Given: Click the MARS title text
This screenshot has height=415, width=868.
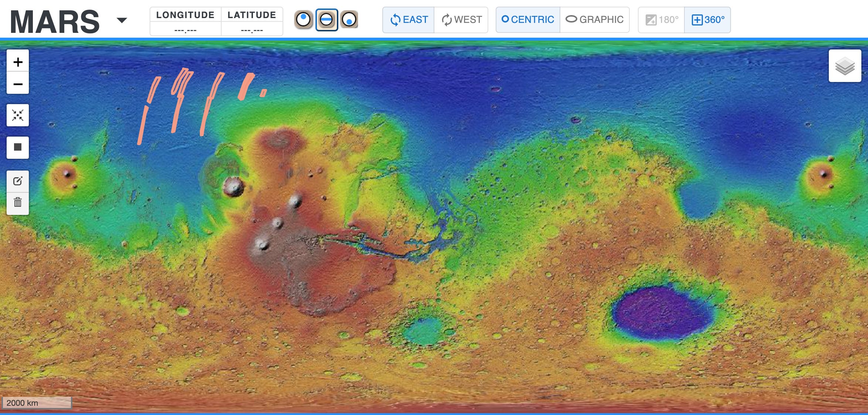Looking at the screenshot, I should pyautogui.click(x=55, y=22).
